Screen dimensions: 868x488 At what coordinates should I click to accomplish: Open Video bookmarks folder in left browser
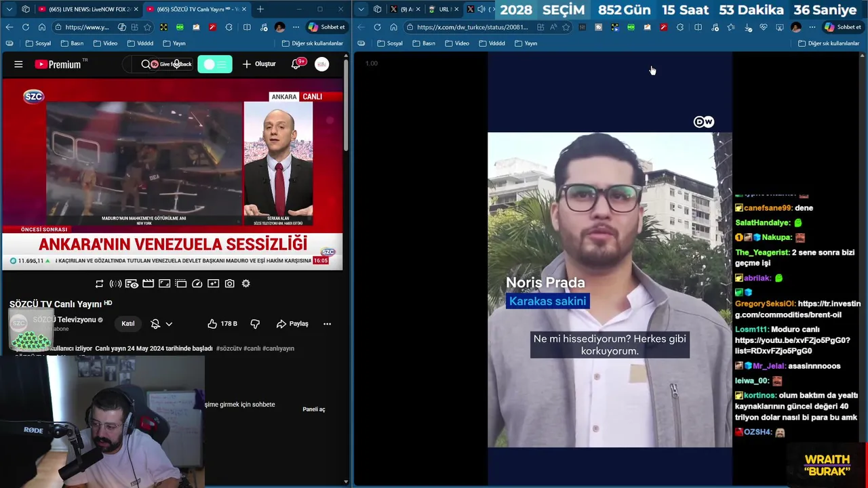pos(105,43)
